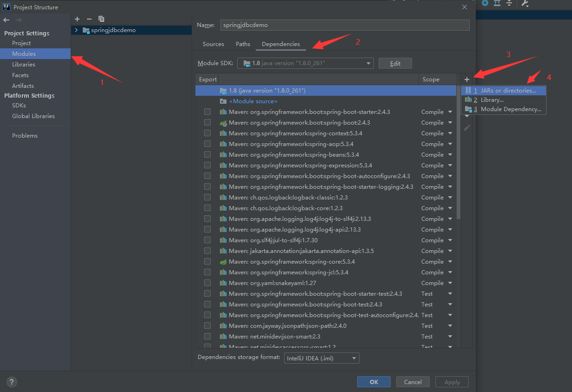Click the blue lightning icon in background window

(x=485, y=3)
